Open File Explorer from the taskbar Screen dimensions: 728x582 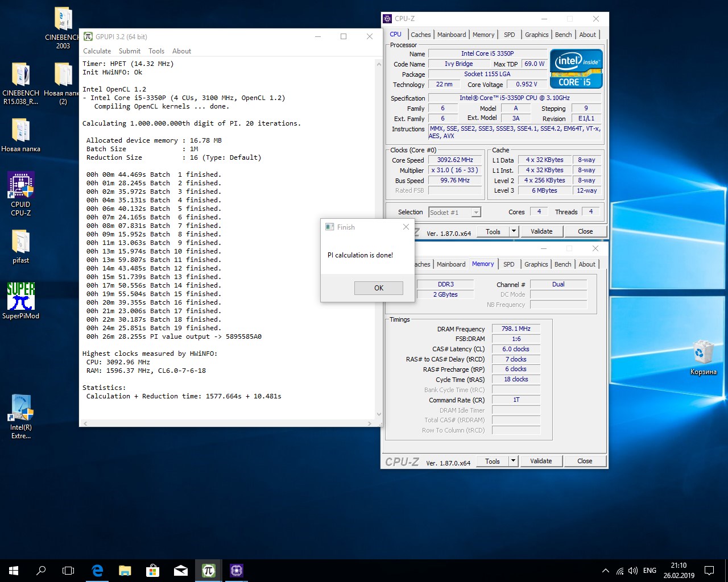point(125,571)
